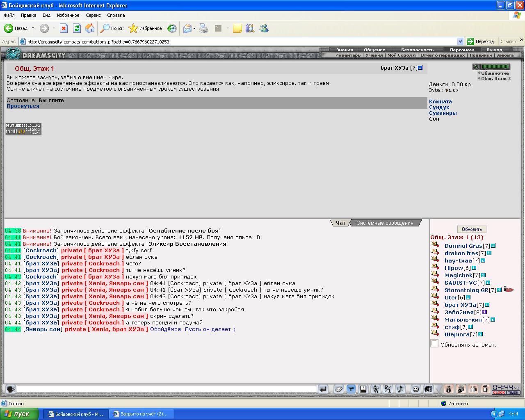
Task: Send chat message with enter-arrow button
Action: pos(324,389)
